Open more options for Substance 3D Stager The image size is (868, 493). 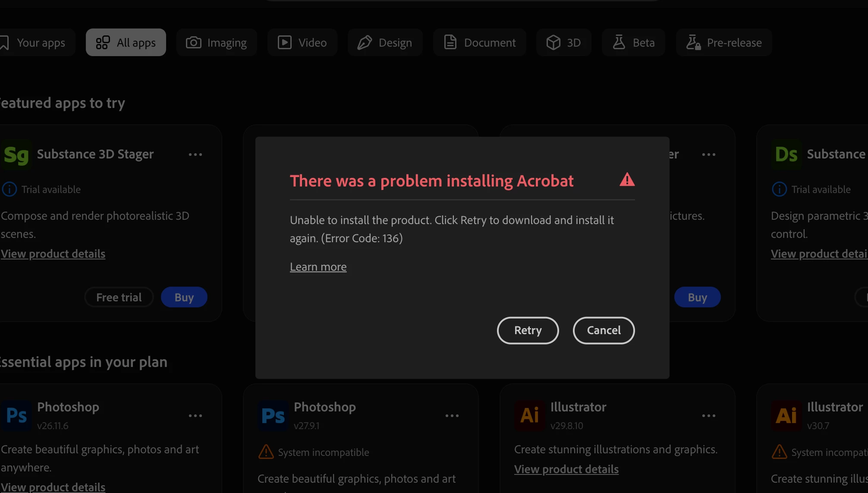pyautogui.click(x=195, y=155)
